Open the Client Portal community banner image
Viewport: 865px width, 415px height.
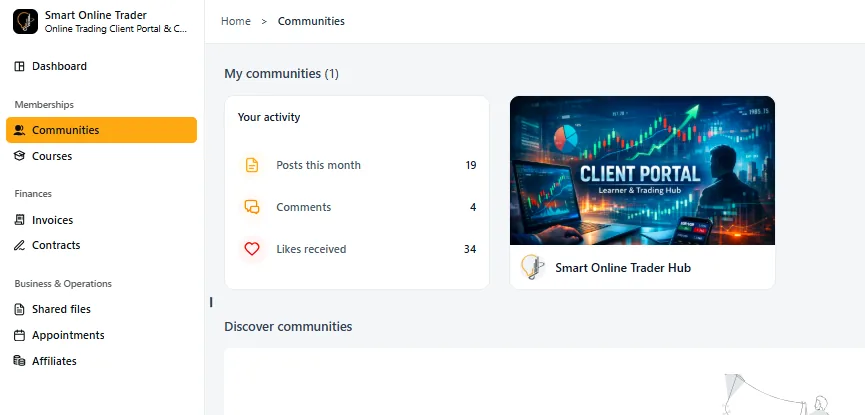(x=642, y=170)
